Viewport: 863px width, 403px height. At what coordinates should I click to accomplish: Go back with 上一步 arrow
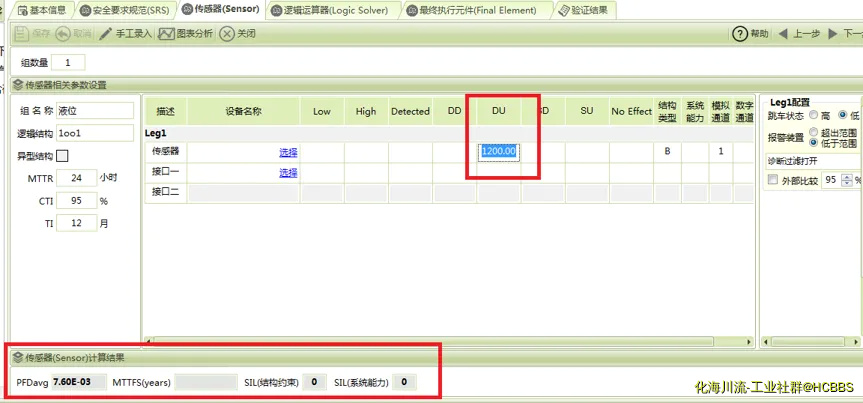pos(799,34)
